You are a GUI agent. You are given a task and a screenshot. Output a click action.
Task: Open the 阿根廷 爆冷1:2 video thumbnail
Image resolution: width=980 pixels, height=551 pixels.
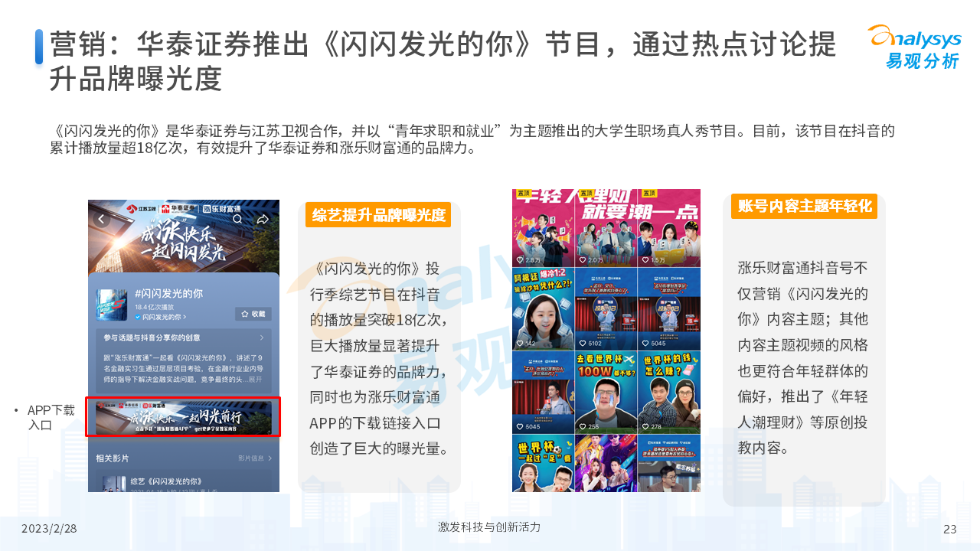coord(543,309)
